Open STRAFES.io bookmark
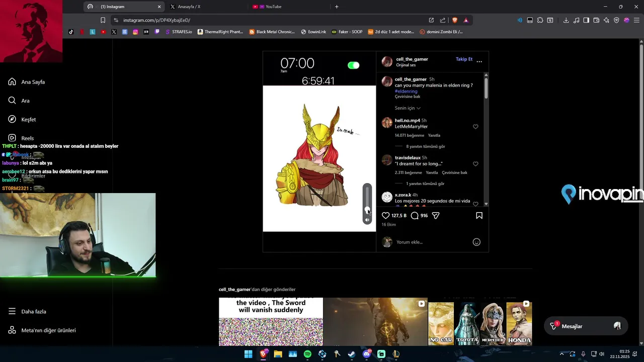The height and width of the screenshot is (362, 644). click(x=179, y=32)
